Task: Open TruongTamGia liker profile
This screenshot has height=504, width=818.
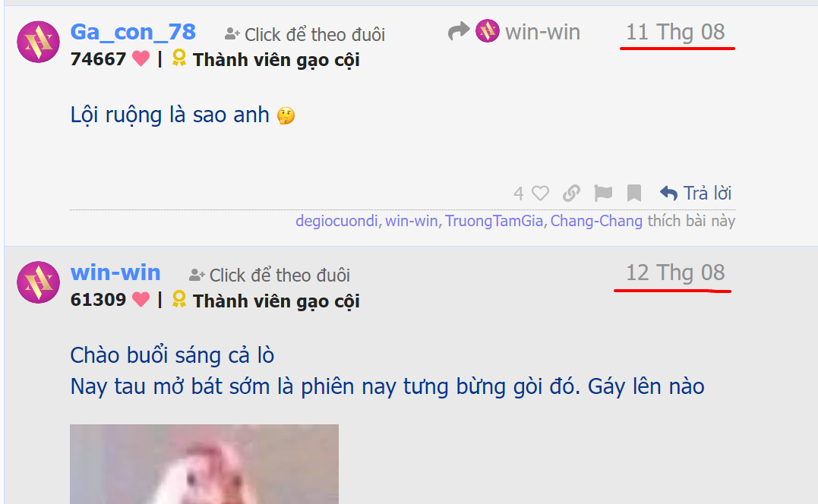Action: click(494, 221)
